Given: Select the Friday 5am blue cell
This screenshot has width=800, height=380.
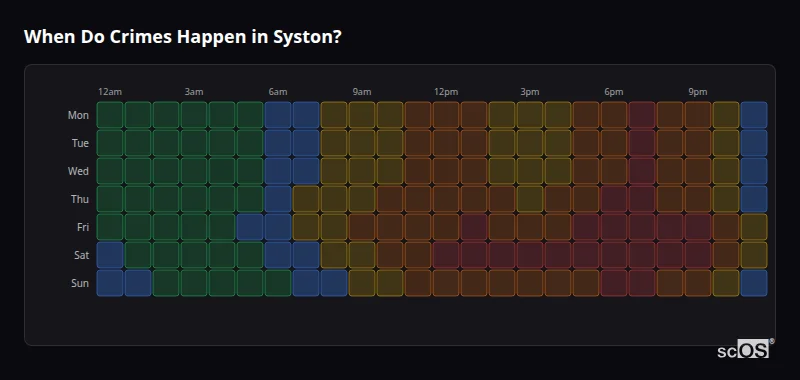Looking at the screenshot, I should (250, 227).
